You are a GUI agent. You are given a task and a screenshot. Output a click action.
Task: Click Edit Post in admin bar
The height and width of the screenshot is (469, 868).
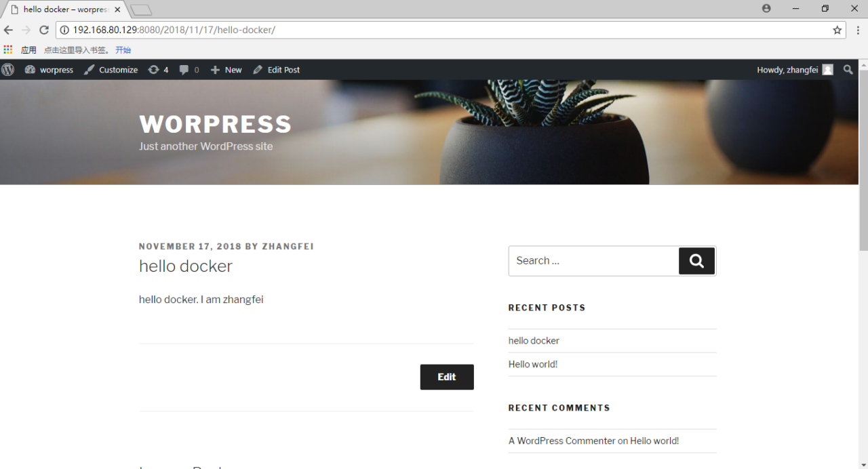[x=276, y=70]
